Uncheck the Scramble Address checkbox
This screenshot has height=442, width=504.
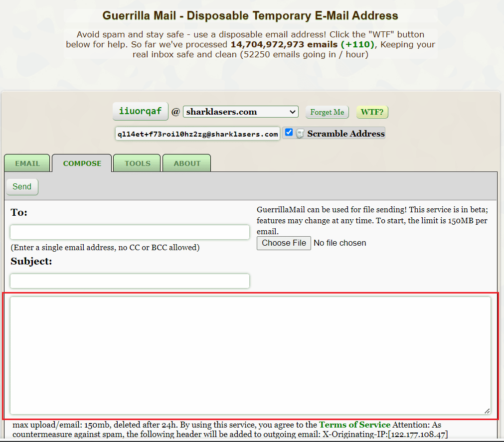289,133
